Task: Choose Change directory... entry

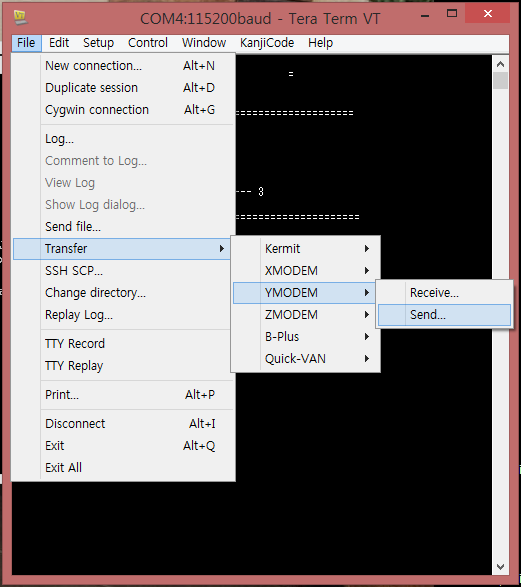Action: 123,293
